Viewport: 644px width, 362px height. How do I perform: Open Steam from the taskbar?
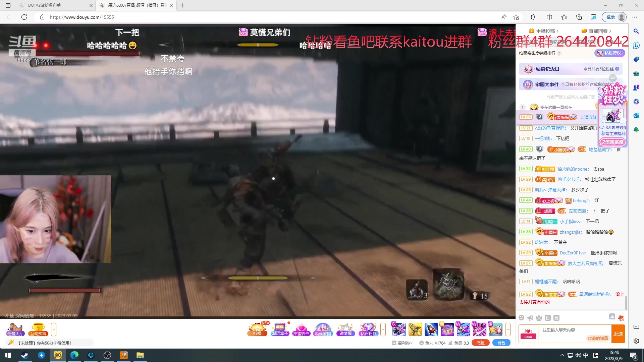click(x=25, y=355)
